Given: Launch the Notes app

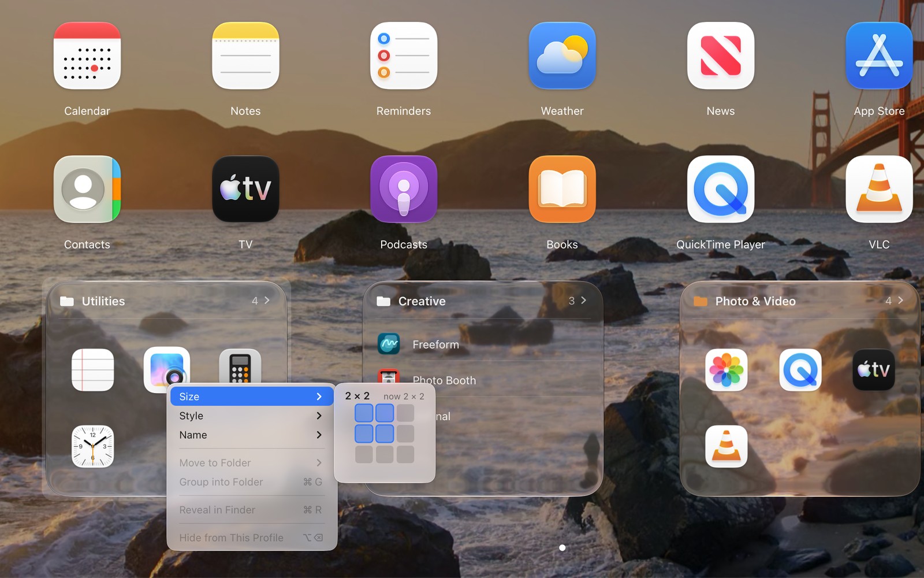Looking at the screenshot, I should click(245, 55).
